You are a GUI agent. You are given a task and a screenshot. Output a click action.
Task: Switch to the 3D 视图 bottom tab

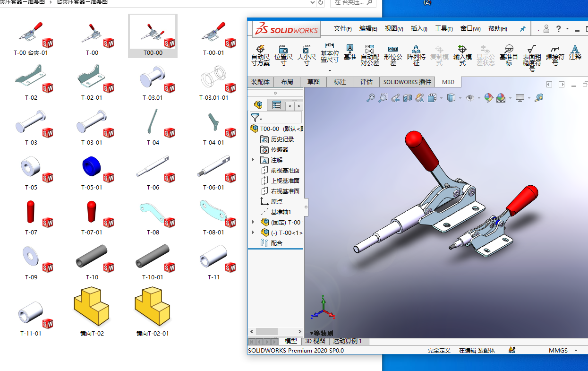[315, 341]
